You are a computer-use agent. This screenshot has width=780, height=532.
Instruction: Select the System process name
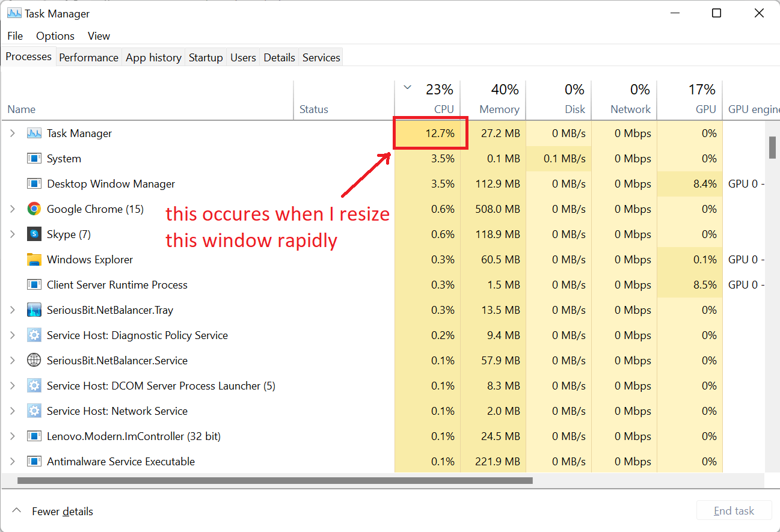[x=64, y=159]
